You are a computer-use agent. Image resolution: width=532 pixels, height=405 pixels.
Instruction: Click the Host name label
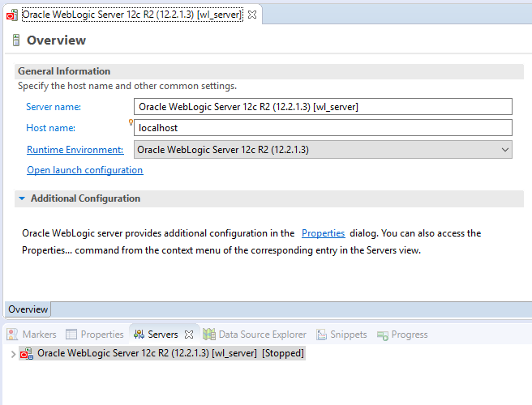tap(51, 128)
